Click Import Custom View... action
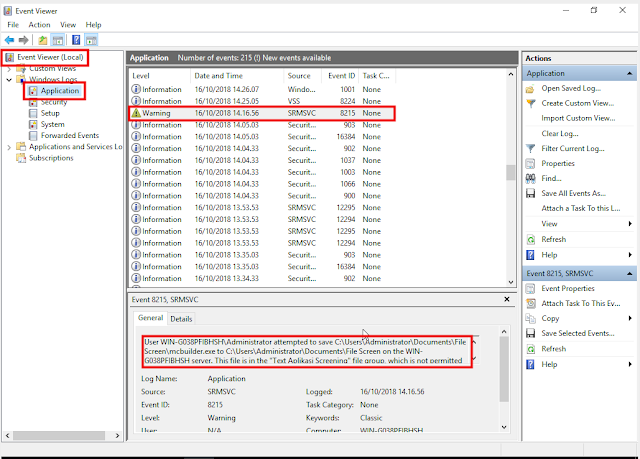640x459 pixels. [x=578, y=118]
